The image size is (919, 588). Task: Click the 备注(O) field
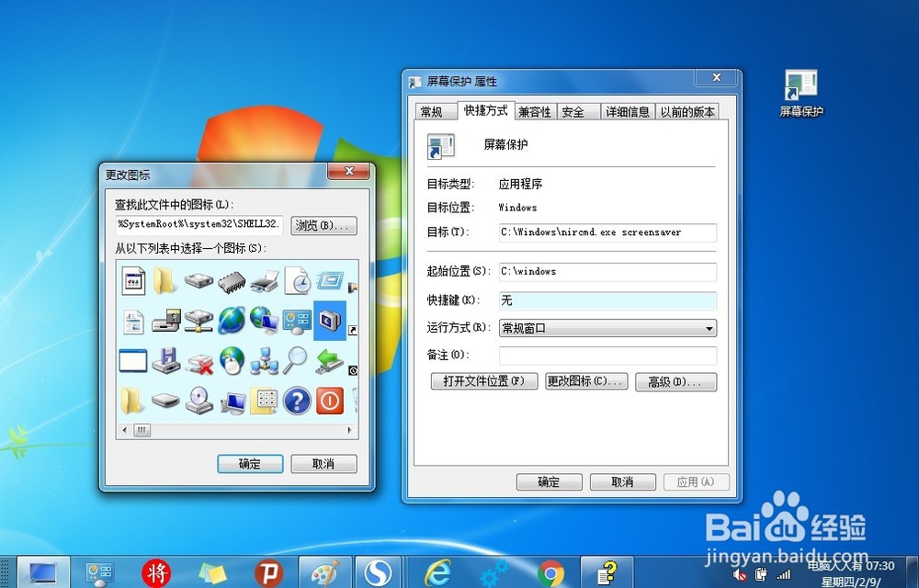607,356
